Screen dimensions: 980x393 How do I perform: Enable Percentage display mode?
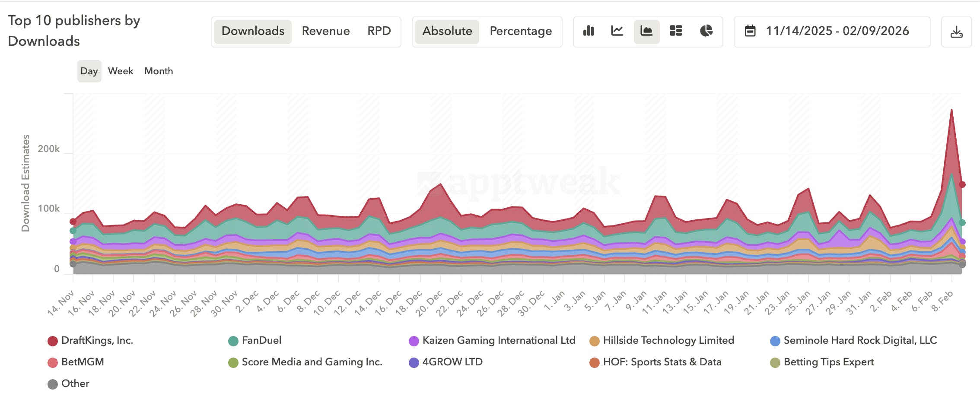coord(520,31)
